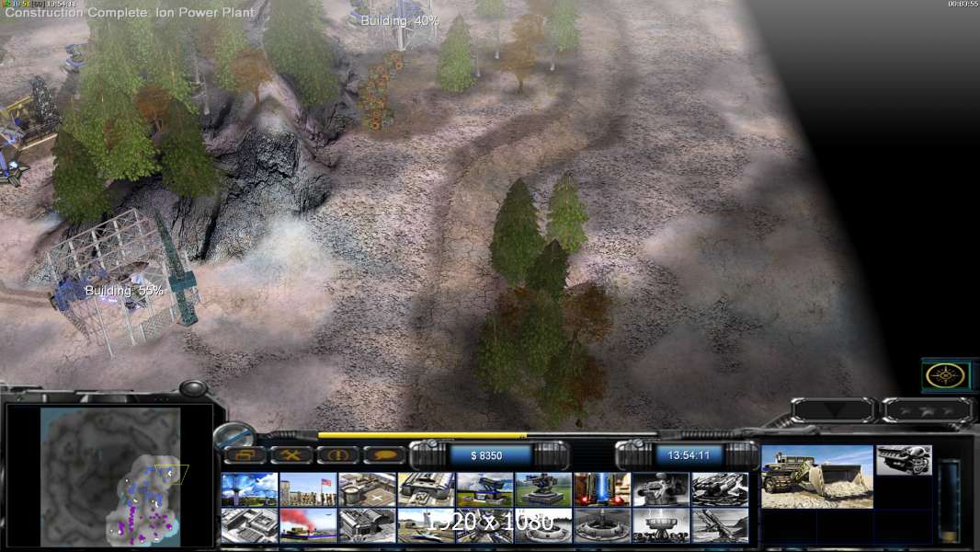
Task: Click the $ 8350 money display
Action: coord(487,455)
